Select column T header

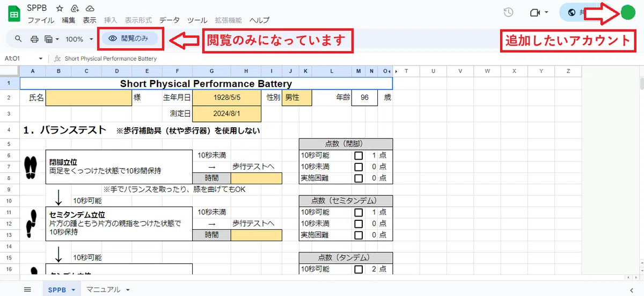click(x=406, y=71)
